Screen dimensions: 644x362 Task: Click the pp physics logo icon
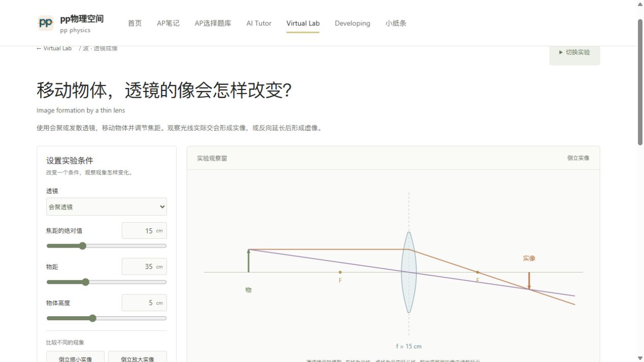click(x=46, y=23)
